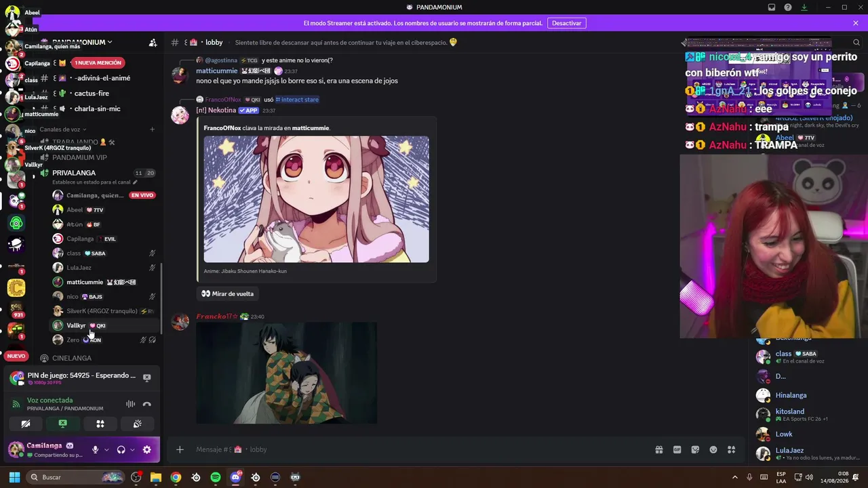868x488 pixels.
Task: Open the attachment plus menu in message bar
Action: coord(180,449)
